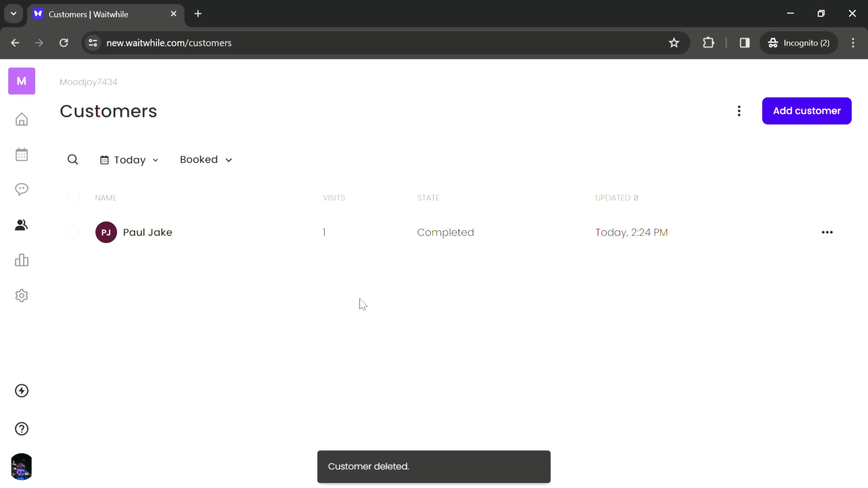Open the calendar/bookings icon
Image resolution: width=868 pixels, height=488 pixels.
click(x=21, y=154)
